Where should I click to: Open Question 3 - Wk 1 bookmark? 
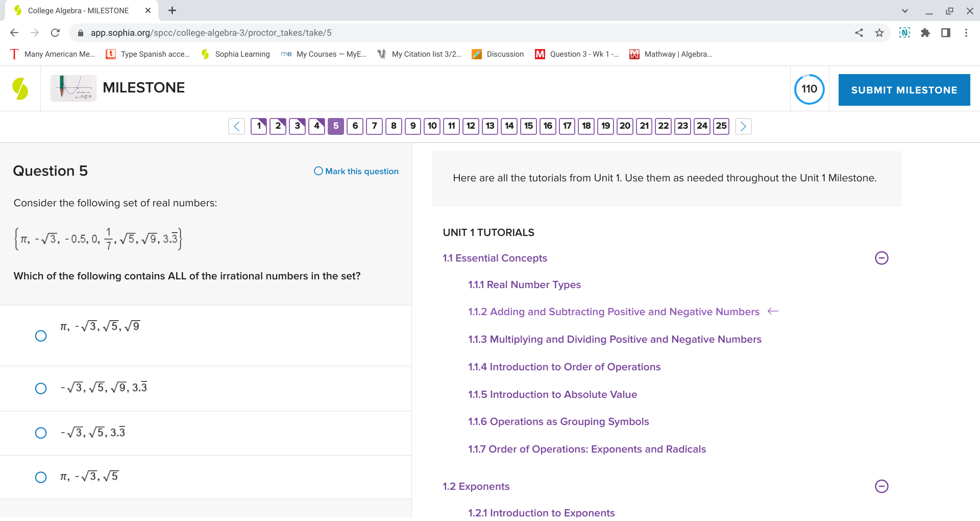577,54
